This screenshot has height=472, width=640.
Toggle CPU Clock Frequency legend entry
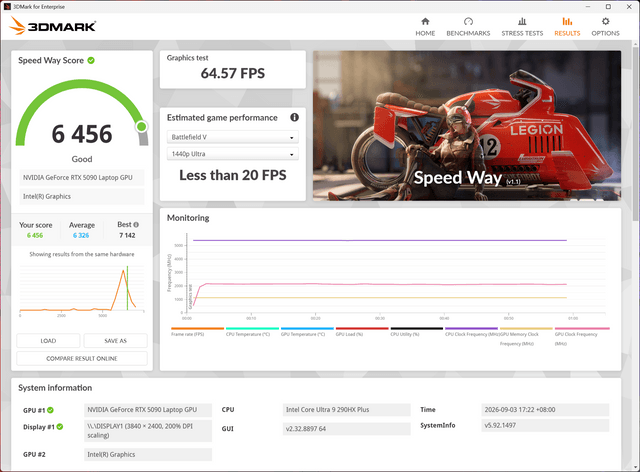[471, 332]
